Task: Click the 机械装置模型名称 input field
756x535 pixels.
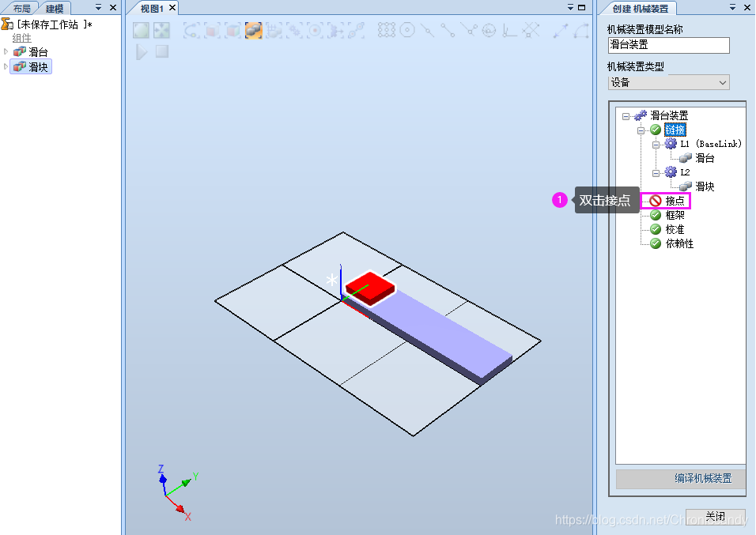Action: point(669,45)
